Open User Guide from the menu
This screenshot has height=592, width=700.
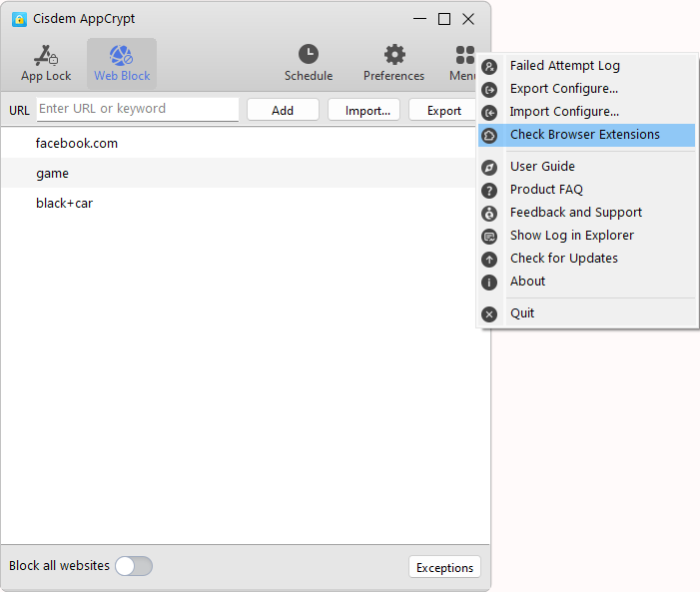(586, 167)
